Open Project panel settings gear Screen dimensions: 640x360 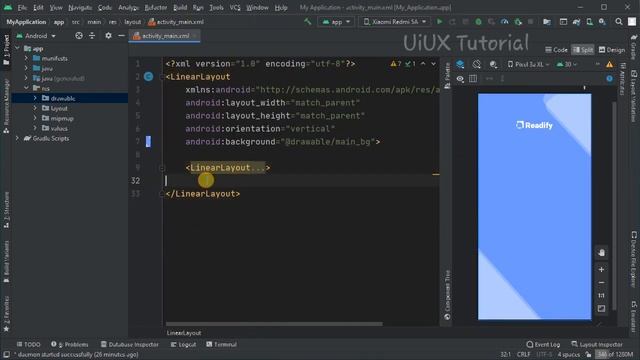coord(108,36)
